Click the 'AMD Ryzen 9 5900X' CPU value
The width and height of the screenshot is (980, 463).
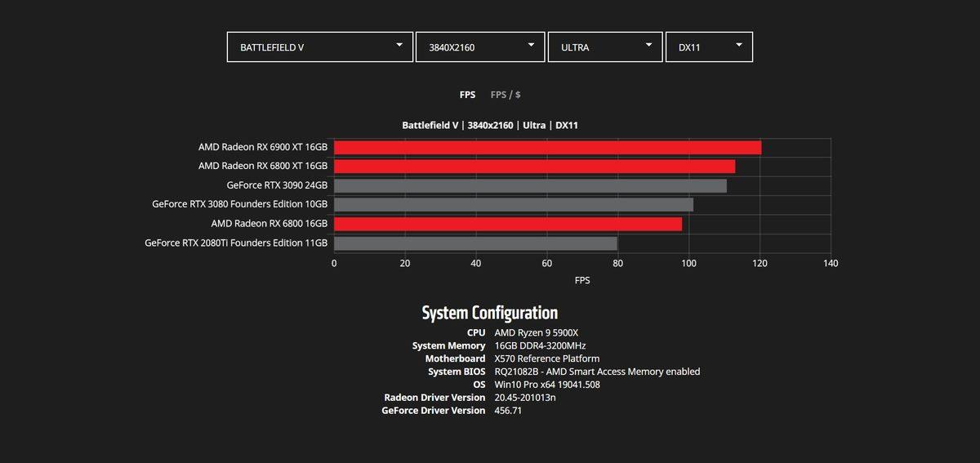click(537, 332)
